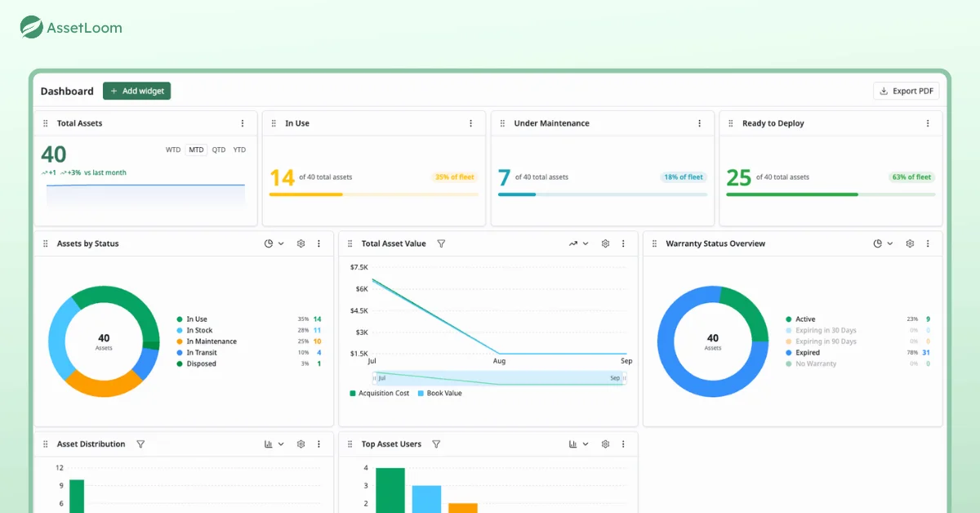Viewport: 980px width, 513px height.
Task: Open Total Asset Value settings gear
Action: pos(605,243)
